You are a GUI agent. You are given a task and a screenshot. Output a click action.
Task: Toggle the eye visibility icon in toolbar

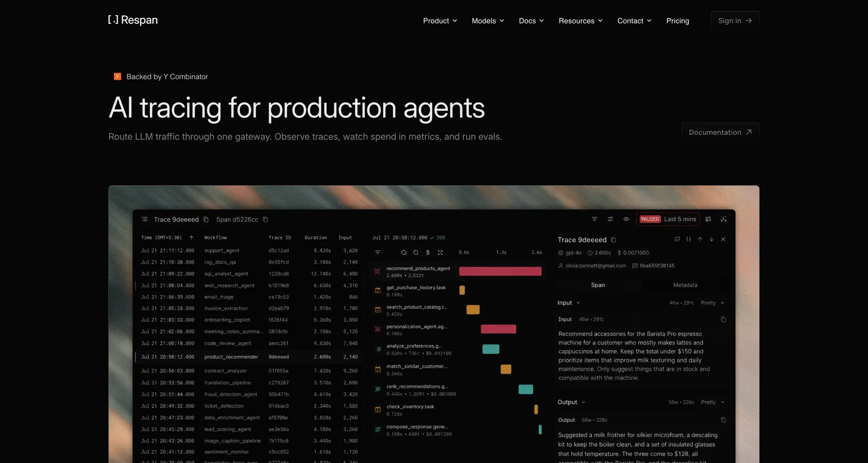point(626,219)
